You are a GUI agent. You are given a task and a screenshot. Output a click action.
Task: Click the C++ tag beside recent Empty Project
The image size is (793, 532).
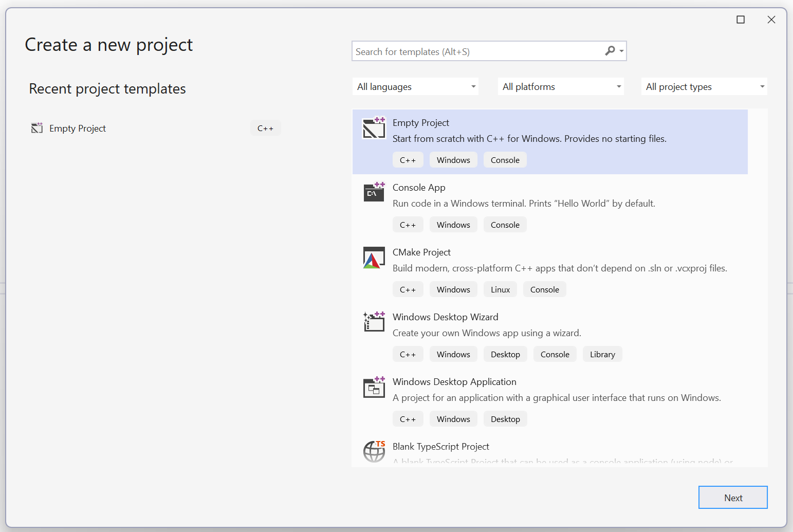(x=265, y=127)
